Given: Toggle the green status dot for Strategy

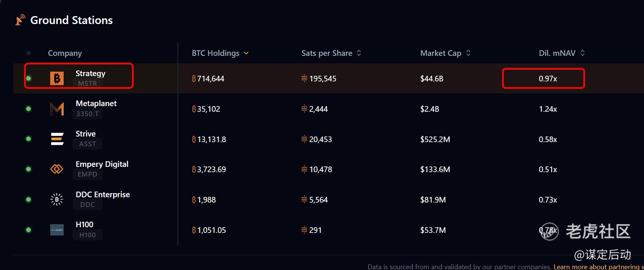Looking at the screenshot, I should [28, 78].
